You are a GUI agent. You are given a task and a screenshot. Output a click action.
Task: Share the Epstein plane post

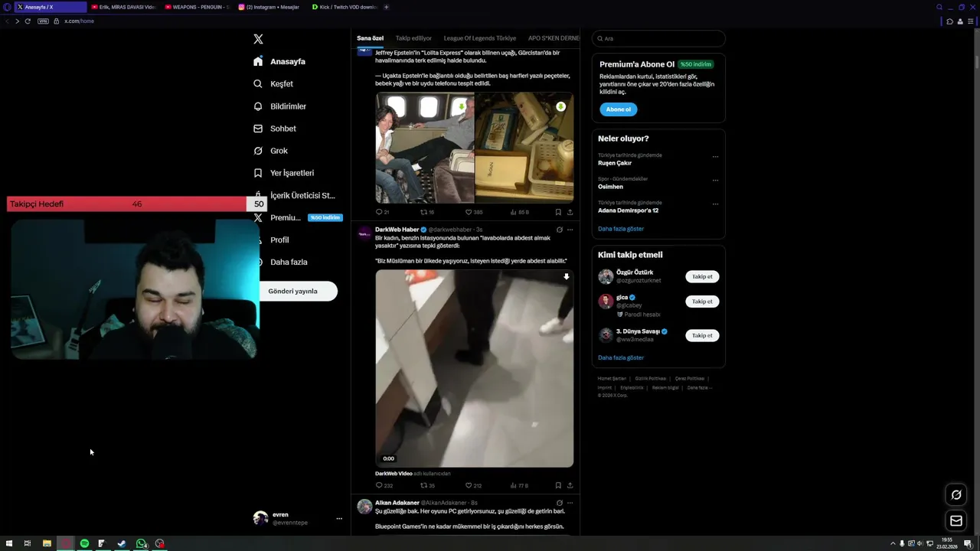[570, 212]
